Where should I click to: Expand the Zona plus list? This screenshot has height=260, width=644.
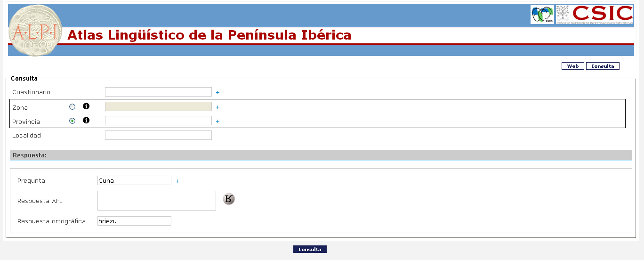[218, 107]
